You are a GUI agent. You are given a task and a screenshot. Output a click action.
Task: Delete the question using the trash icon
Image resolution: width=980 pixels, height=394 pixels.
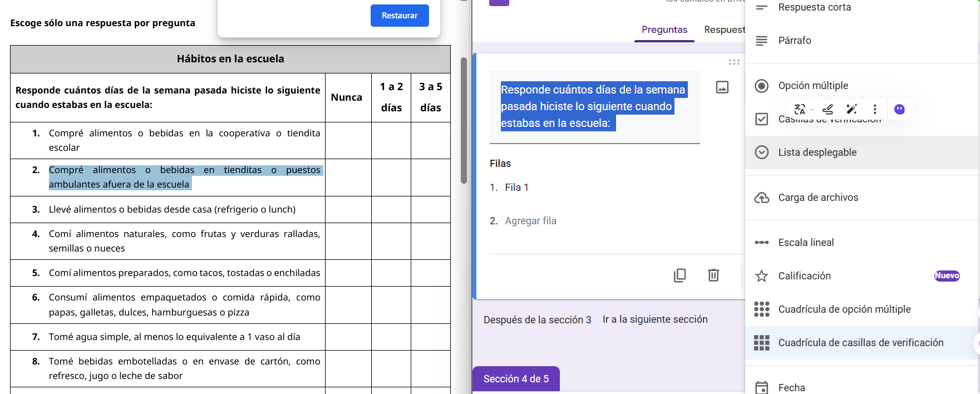point(713,275)
